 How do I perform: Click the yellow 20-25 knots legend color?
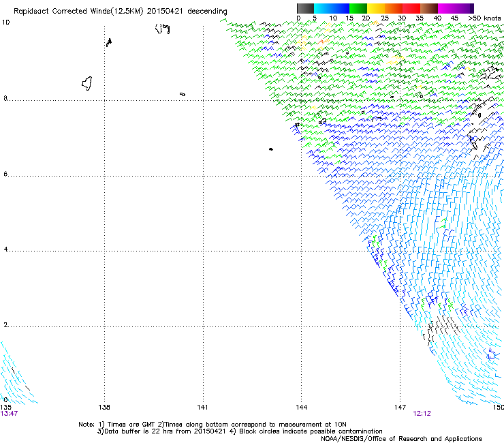click(x=376, y=8)
